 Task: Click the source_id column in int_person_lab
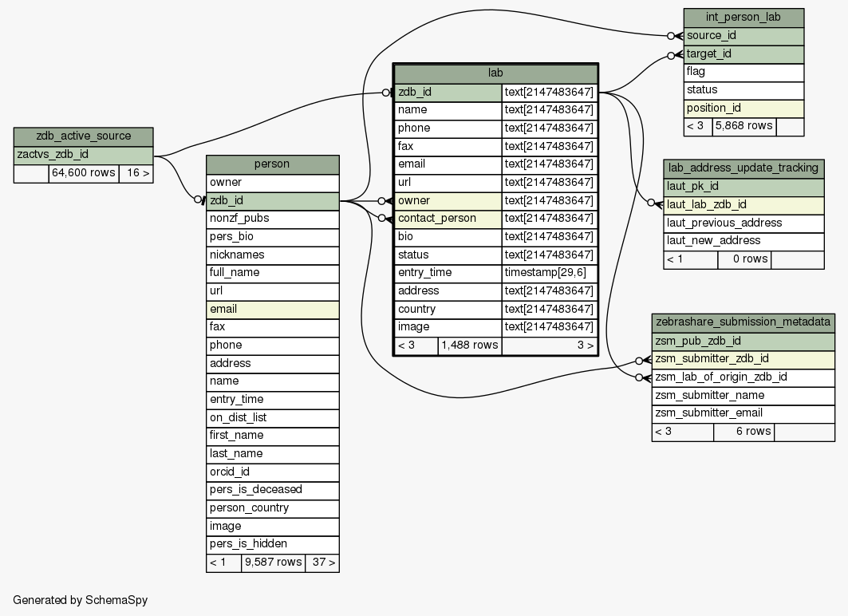pyautogui.click(x=743, y=36)
